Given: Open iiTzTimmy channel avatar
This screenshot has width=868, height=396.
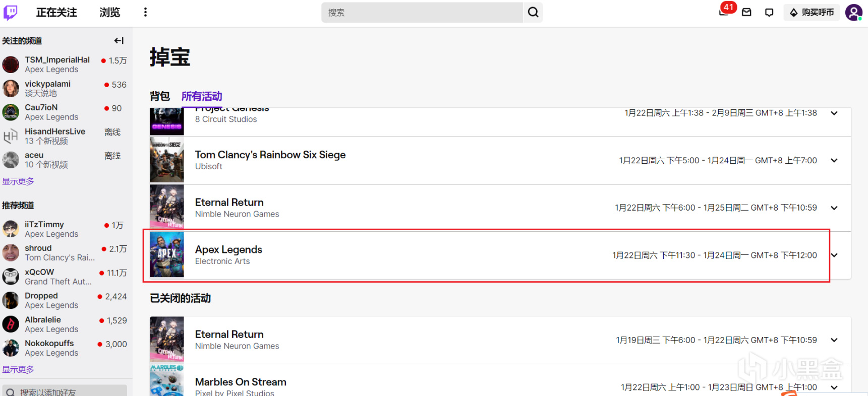Looking at the screenshot, I should 11,229.
